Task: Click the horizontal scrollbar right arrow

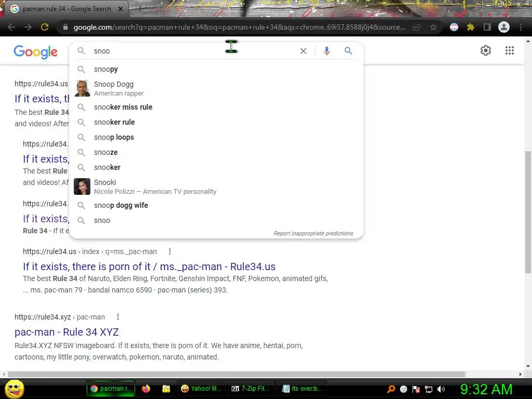Action: pyautogui.click(x=520, y=374)
